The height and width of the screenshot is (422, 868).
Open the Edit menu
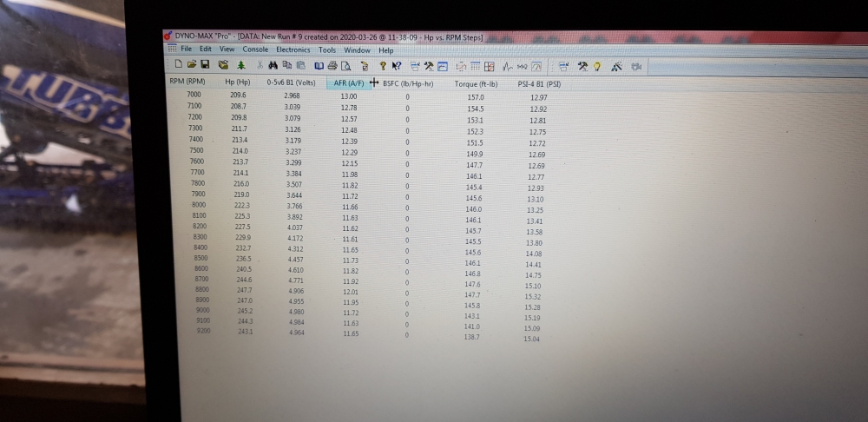click(x=206, y=49)
